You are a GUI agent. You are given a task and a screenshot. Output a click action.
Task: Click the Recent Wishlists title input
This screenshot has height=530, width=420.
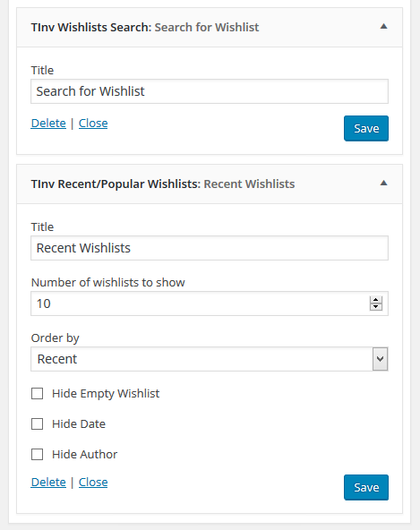click(210, 248)
